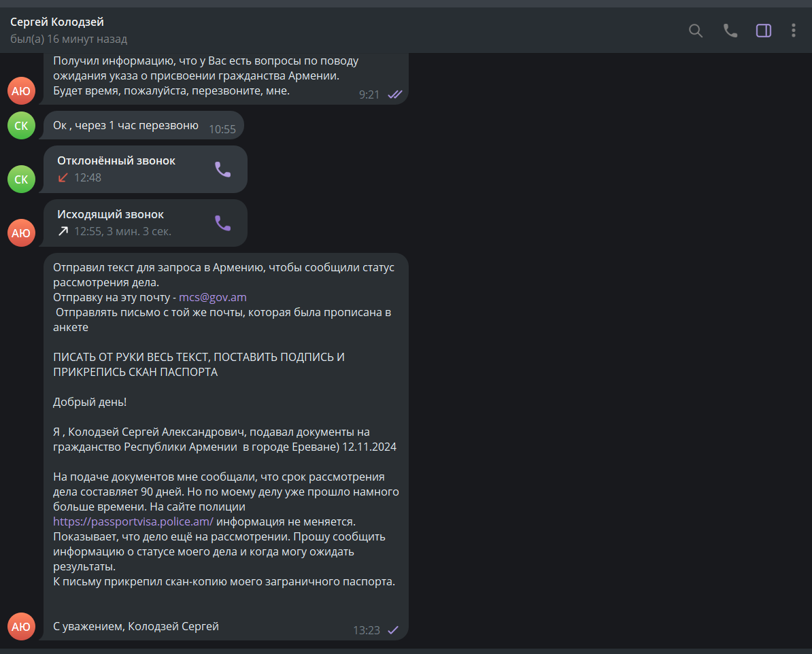Open the three-dot more options menu
812x654 pixels.
click(x=794, y=31)
